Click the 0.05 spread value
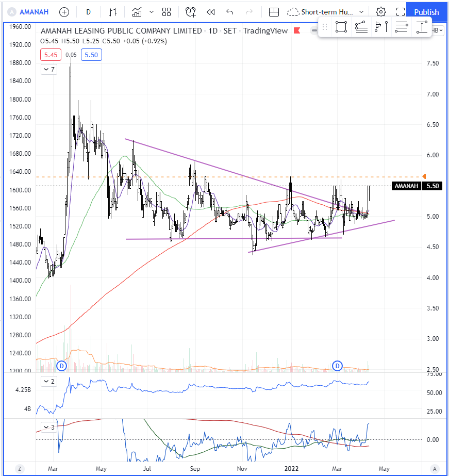The width and height of the screenshot is (449, 476). [x=71, y=55]
